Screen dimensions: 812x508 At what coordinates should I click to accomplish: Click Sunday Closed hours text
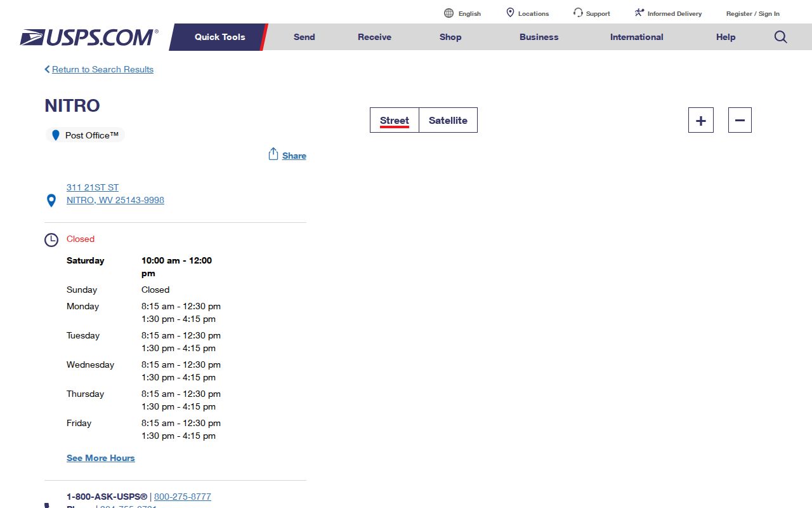pos(155,290)
